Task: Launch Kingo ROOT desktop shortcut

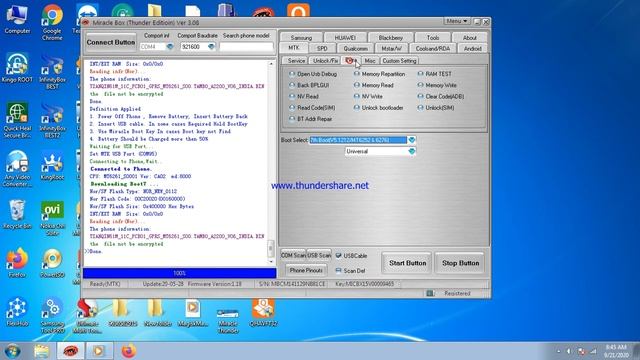Action: 17,68
